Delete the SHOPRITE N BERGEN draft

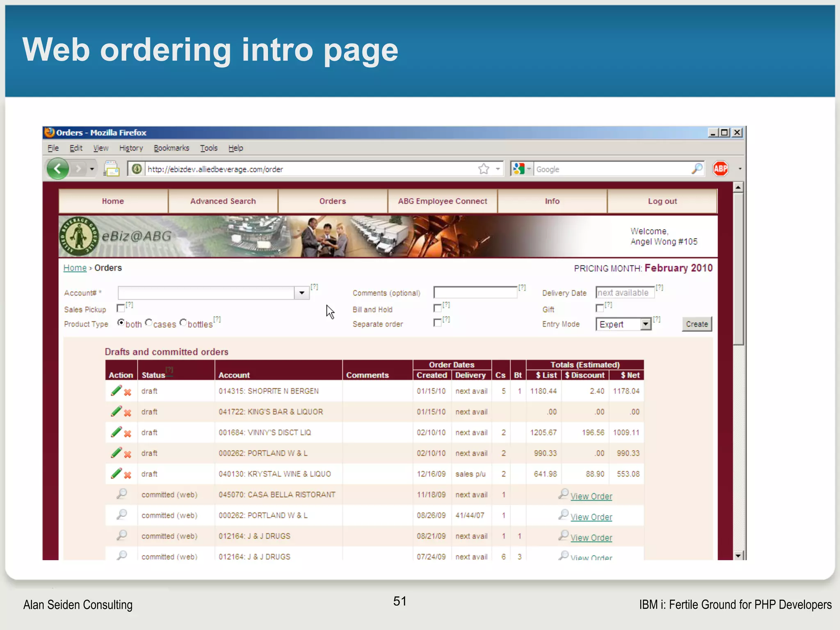pyautogui.click(x=128, y=392)
